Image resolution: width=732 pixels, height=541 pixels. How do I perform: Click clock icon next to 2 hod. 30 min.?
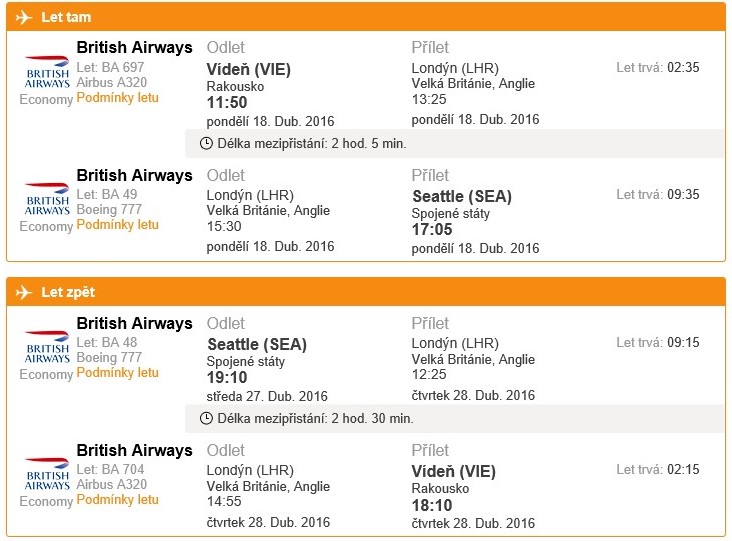(x=206, y=419)
